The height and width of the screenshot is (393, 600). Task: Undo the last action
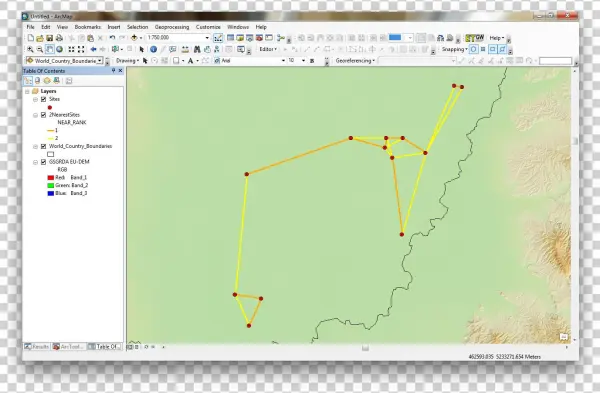[112, 38]
